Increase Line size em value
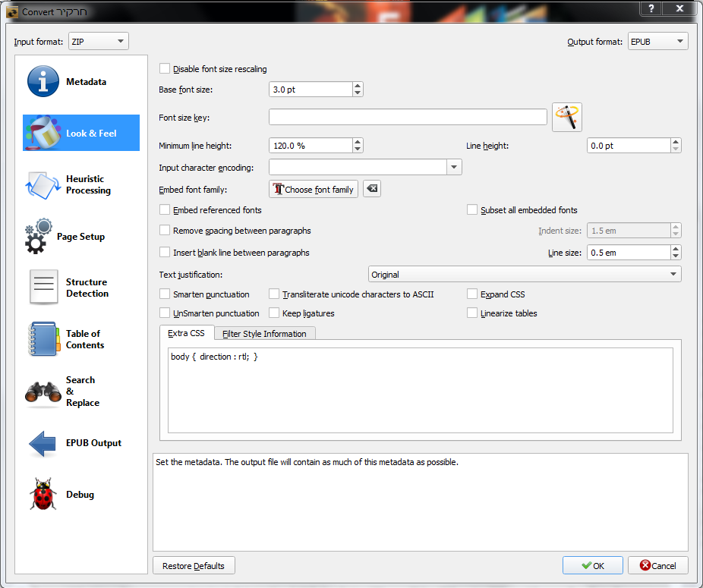Viewport: 703px width, 588px height. (x=676, y=249)
